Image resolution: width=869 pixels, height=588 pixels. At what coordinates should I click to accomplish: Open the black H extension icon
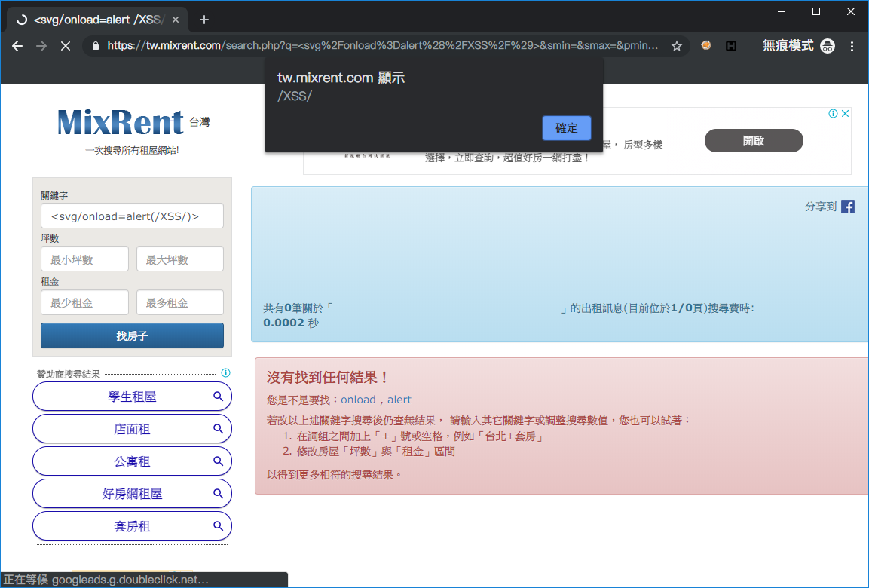click(731, 46)
